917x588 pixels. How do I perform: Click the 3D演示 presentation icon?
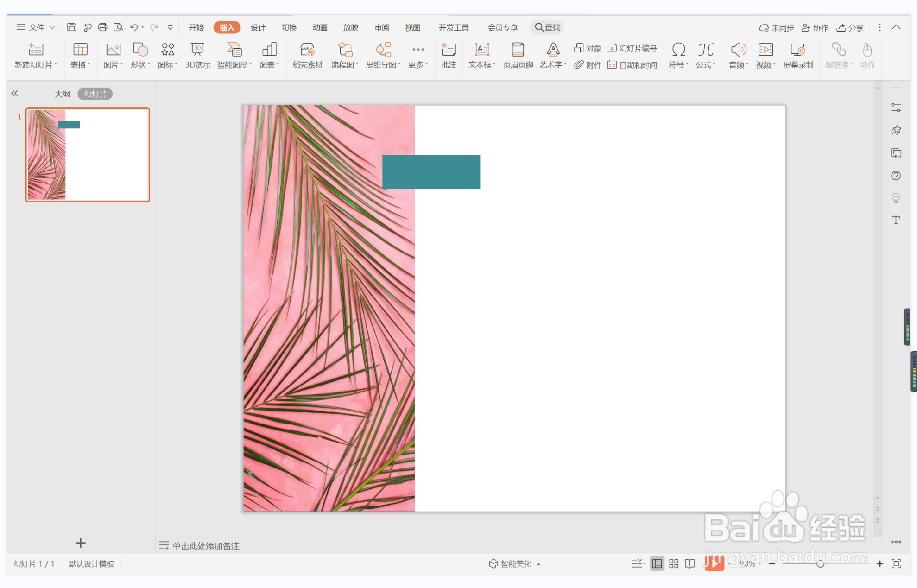click(197, 55)
